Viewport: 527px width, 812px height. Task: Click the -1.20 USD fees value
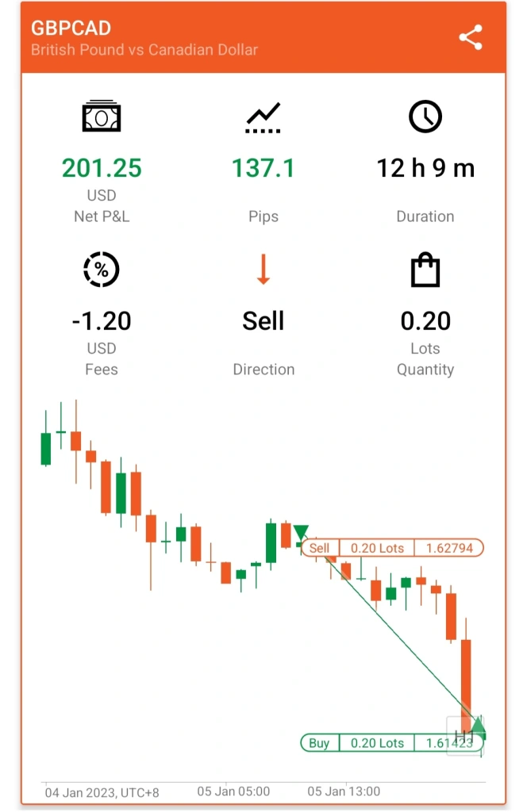pyautogui.click(x=102, y=321)
